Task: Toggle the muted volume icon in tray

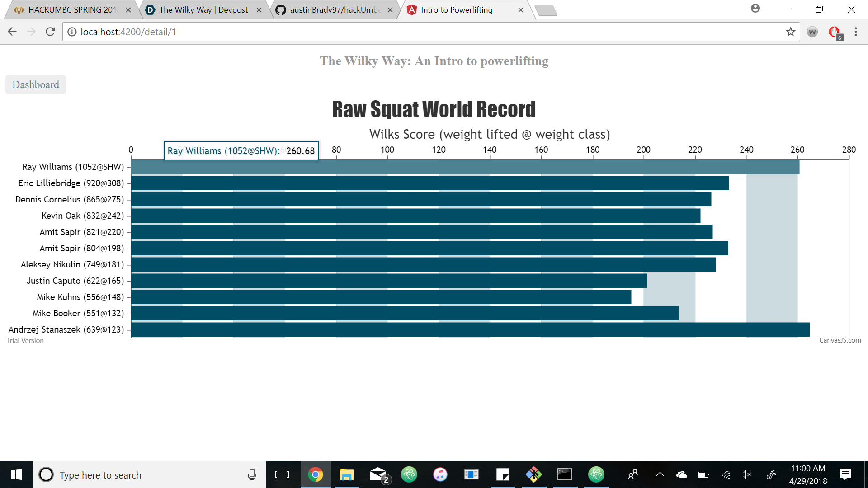Action: point(746,474)
